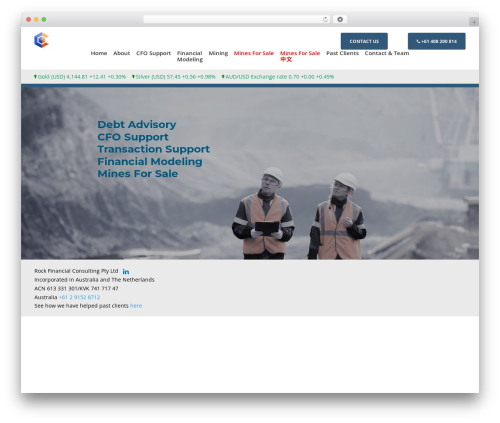The width and height of the screenshot is (500, 423).
Task: Click the CONTACT US button
Action: (364, 41)
